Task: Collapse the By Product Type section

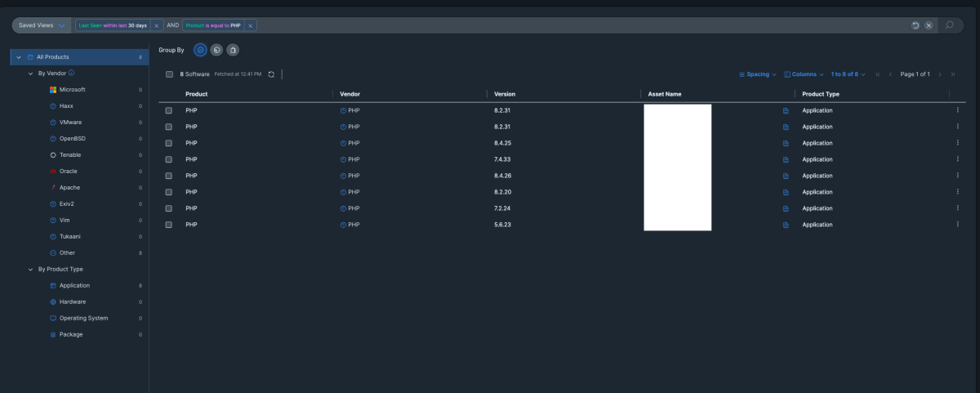Action: (30, 270)
